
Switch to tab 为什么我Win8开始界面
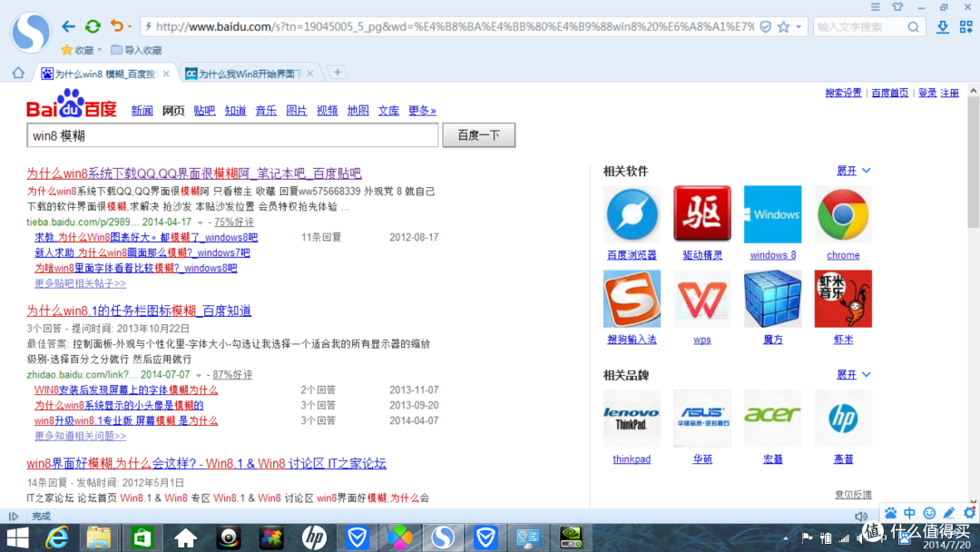249,74
